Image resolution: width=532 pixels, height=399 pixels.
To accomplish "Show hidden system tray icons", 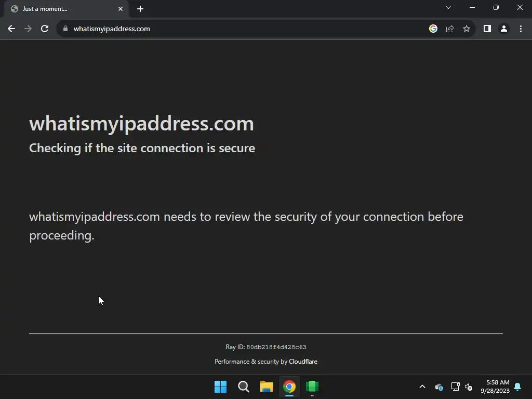I will (422, 387).
